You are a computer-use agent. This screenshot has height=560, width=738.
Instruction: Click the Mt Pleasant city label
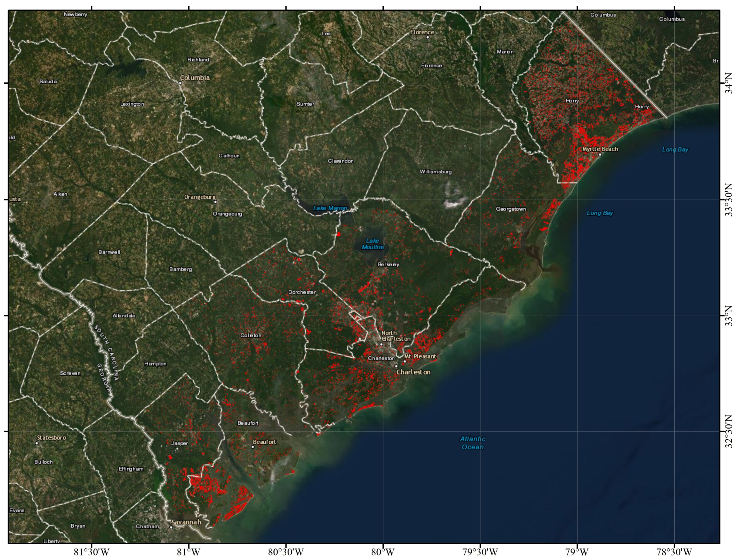420,356
